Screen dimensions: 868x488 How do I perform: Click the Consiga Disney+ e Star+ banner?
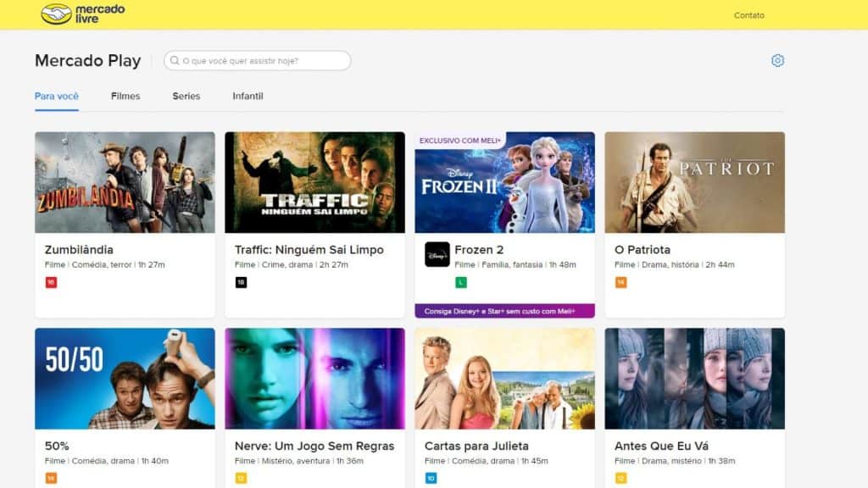click(x=505, y=311)
